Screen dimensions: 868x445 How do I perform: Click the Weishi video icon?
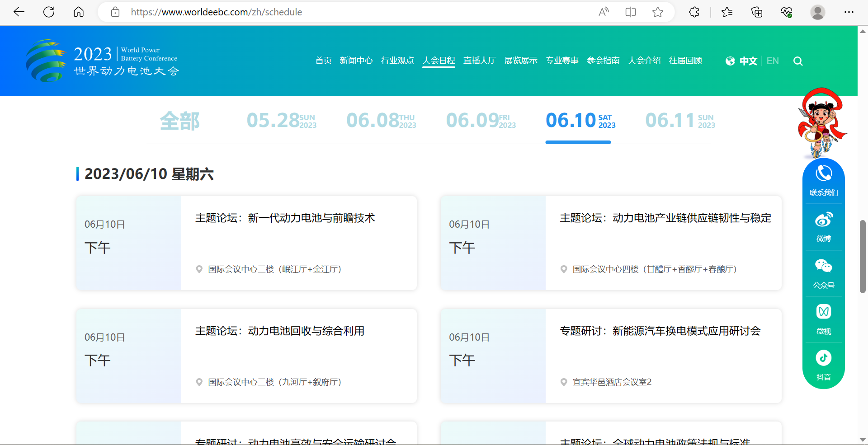pyautogui.click(x=823, y=312)
